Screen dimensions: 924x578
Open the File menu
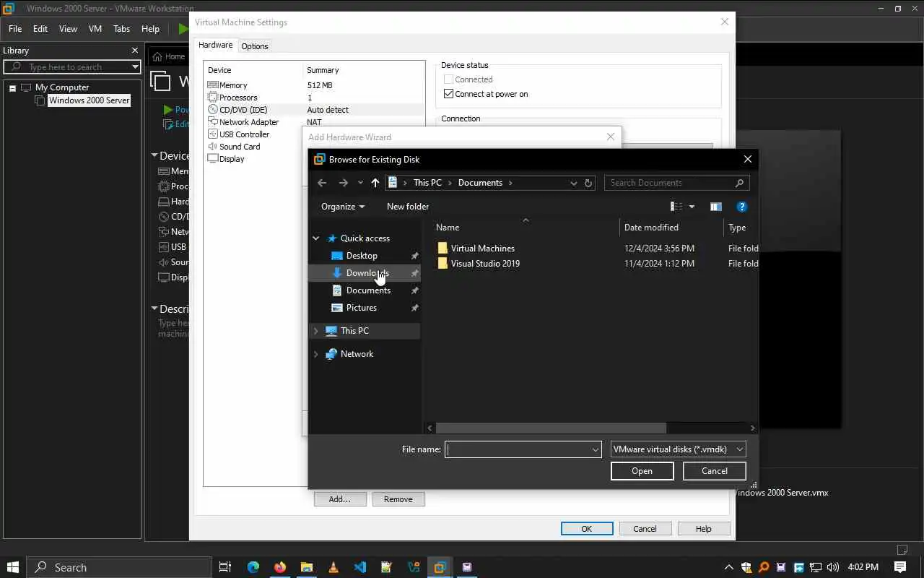(x=15, y=29)
